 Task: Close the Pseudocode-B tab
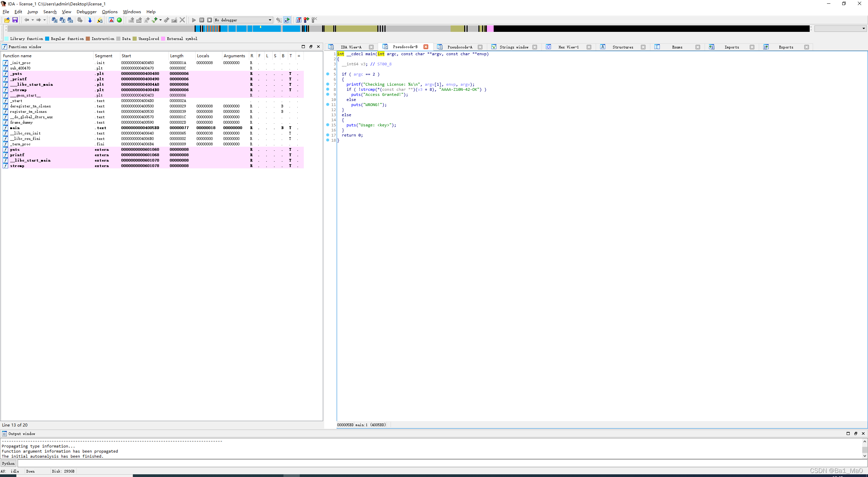[426, 47]
